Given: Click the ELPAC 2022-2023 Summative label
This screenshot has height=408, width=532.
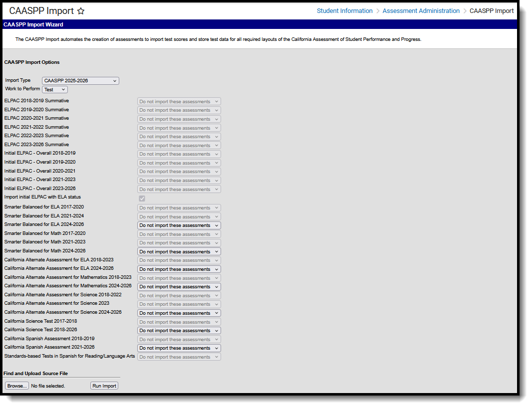Looking at the screenshot, I should coord(36,136).
